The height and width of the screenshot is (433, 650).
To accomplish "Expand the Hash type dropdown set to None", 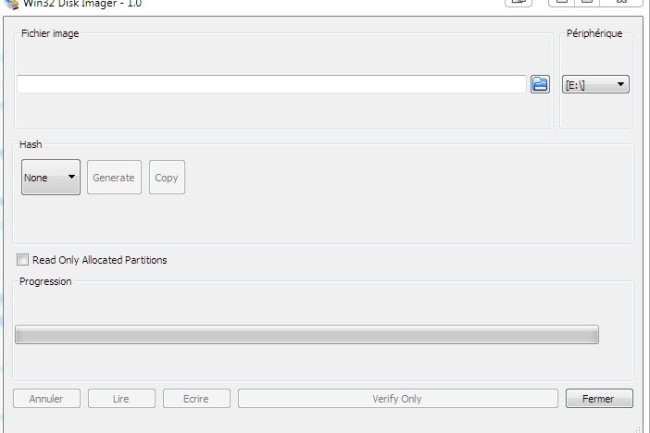I will [x=50, y=178].
